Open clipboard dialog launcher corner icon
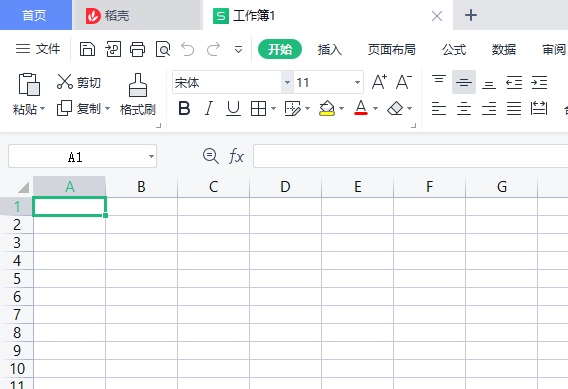This screenshot has height=389, width=568. tap(158, 126)
